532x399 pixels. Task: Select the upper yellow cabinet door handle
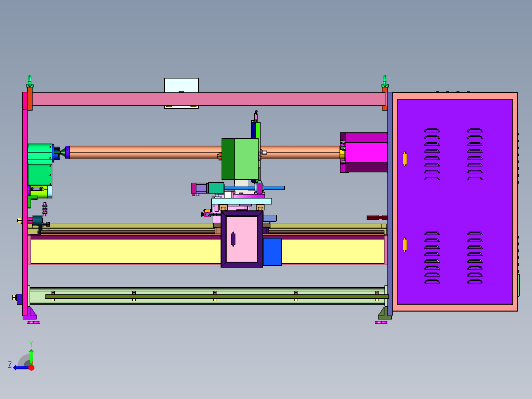tap(405, 159)
